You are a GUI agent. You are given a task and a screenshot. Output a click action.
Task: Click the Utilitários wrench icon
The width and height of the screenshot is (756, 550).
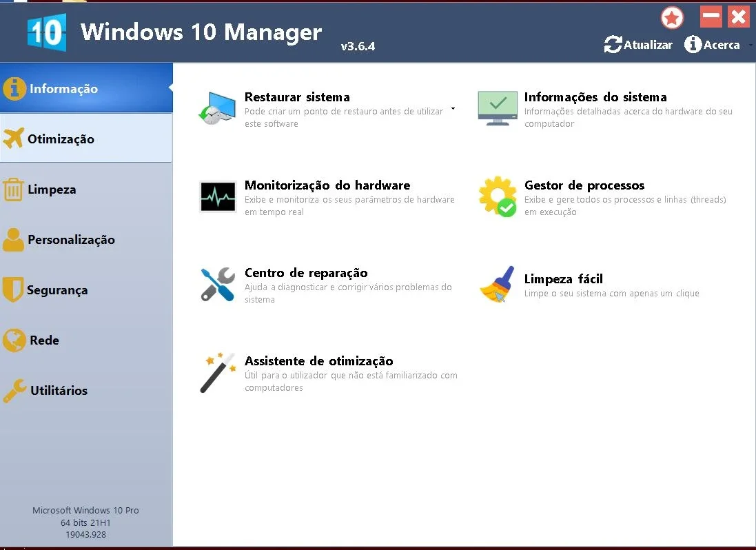point(14,391)
